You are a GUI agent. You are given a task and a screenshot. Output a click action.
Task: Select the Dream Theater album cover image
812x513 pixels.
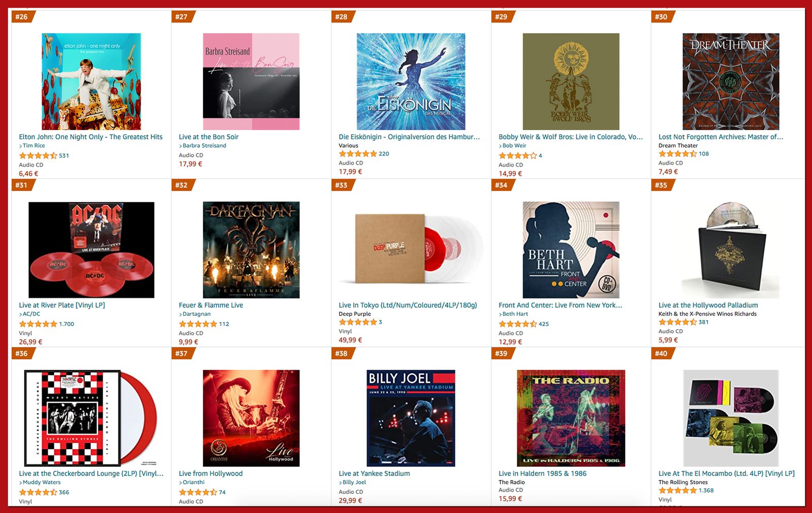[x=731, y=81]
